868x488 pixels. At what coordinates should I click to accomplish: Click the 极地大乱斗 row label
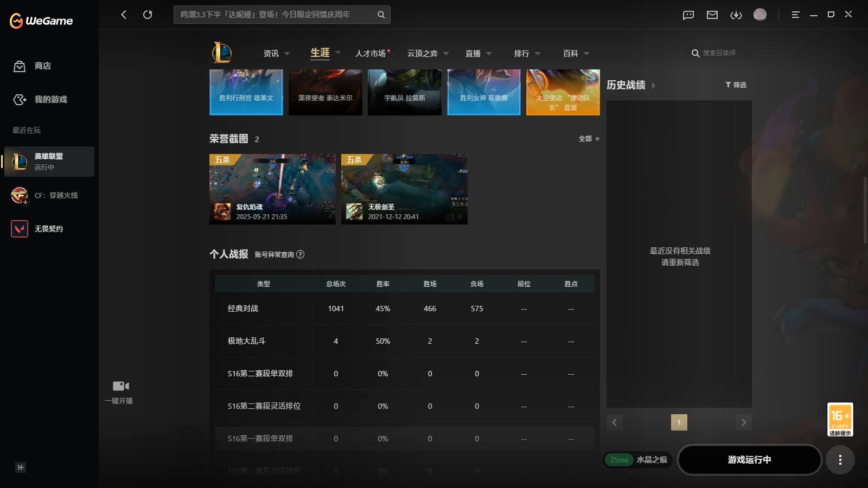pos(246,341)
